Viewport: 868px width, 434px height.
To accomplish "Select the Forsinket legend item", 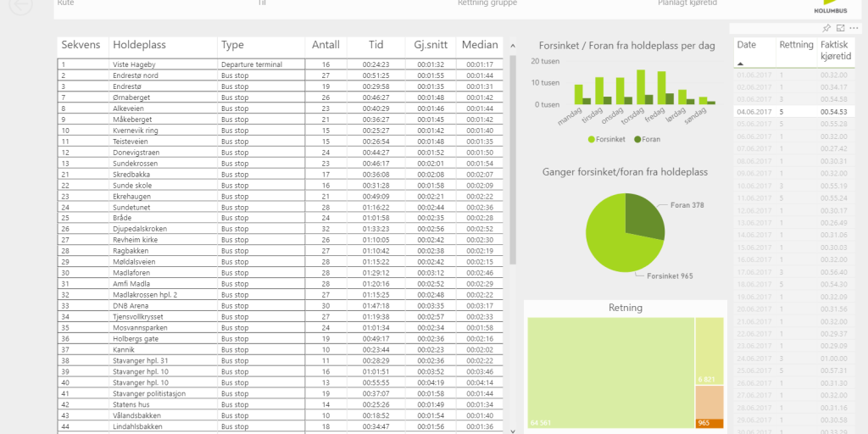I will tap(607, 140).
